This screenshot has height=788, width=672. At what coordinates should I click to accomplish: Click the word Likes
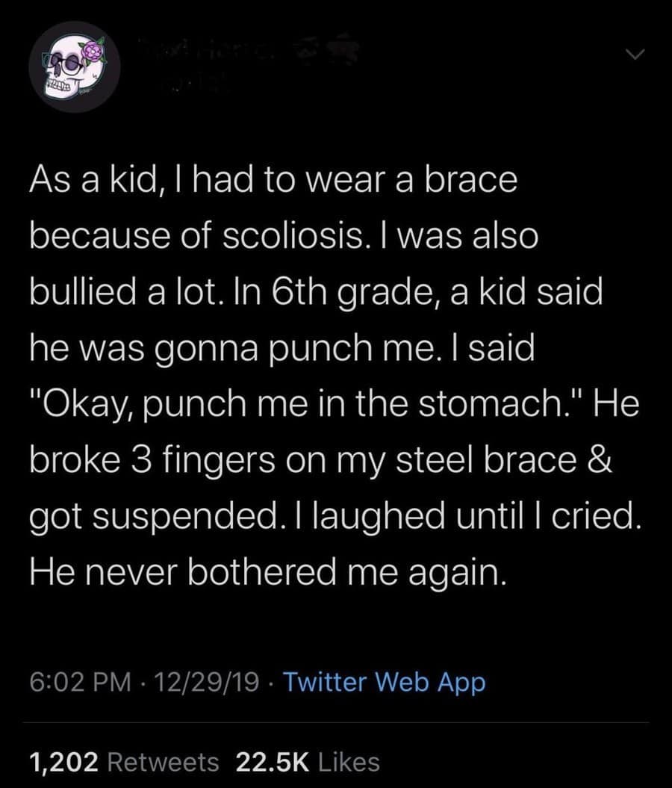coord(349,762)
